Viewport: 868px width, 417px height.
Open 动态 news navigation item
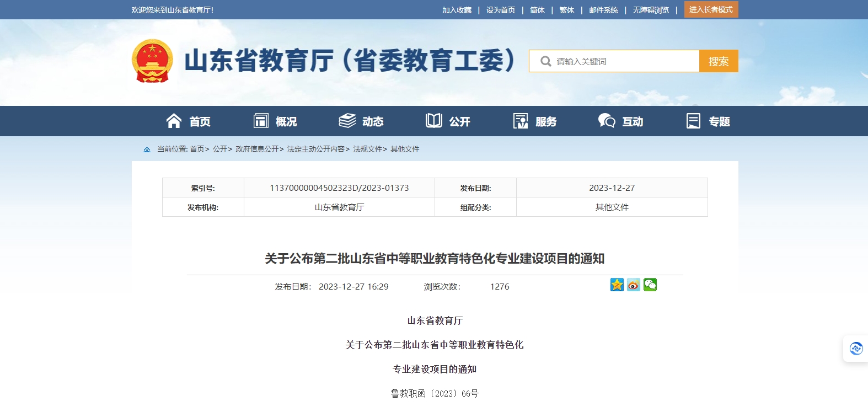(x=361, y=121)
